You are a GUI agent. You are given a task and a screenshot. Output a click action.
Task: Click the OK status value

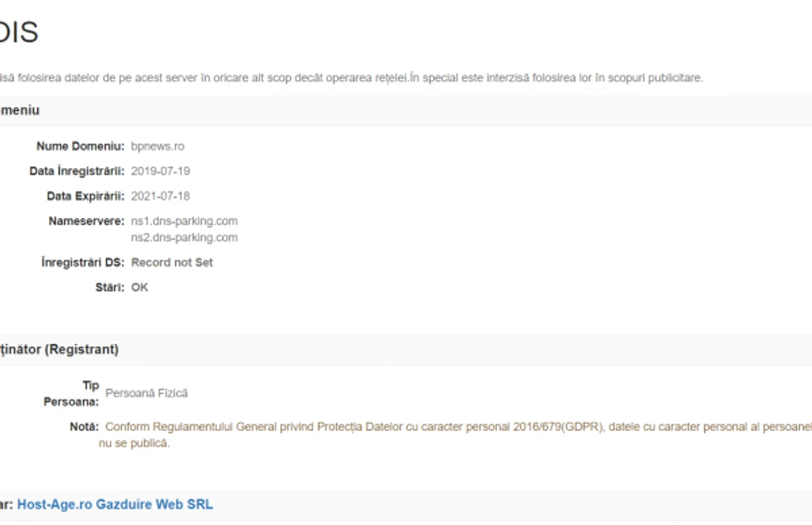tap(140, 288)
